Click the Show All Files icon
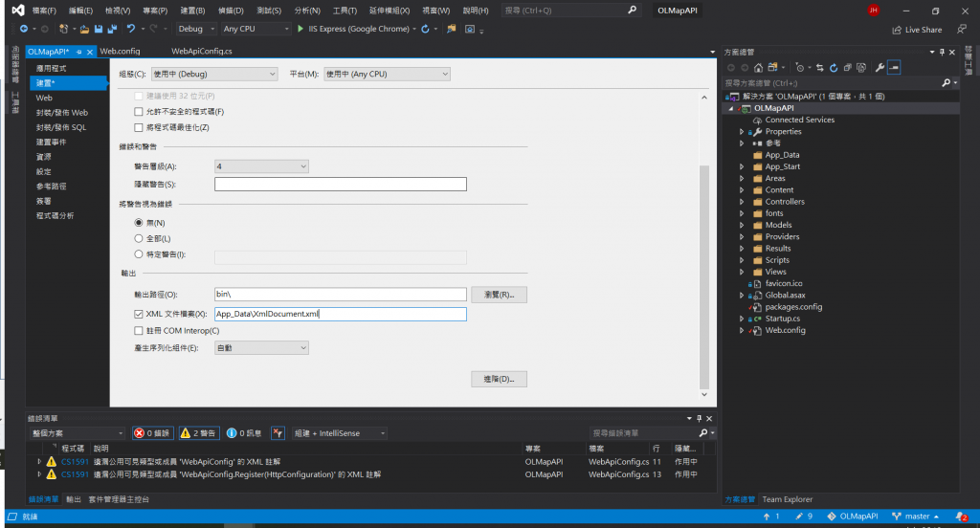This screenshot has width=980, height=528. 861,68
